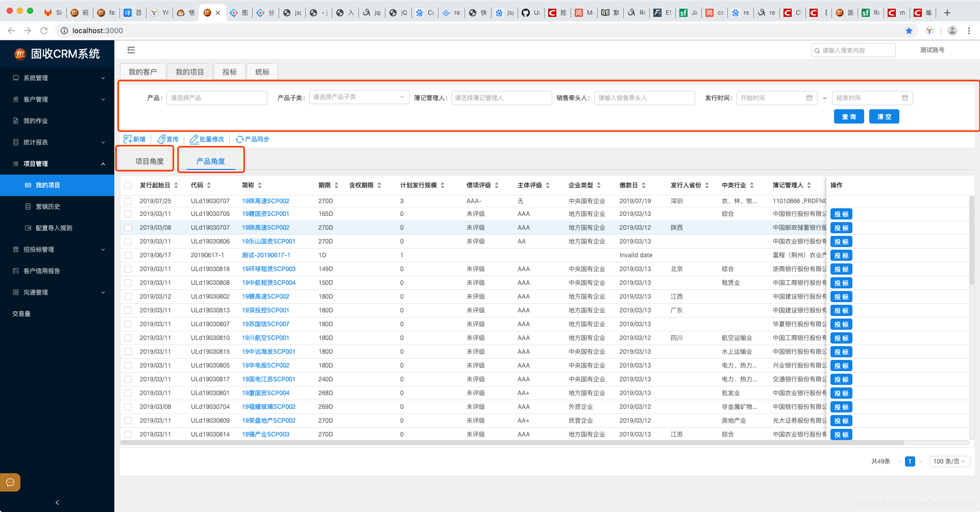The image size is (980, 512).
Task: Toggle the select-all checkbox in table header
Action: click(128, 185)
